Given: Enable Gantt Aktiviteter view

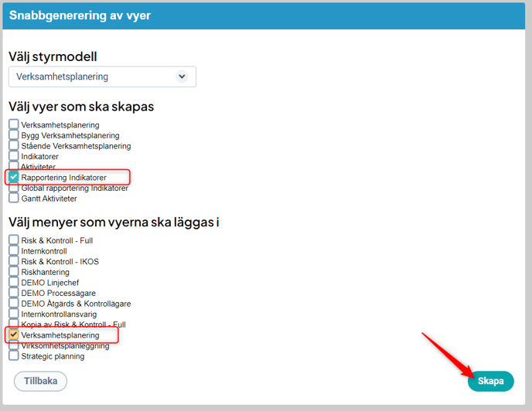Looking at the screenshot, I should 14,198.
